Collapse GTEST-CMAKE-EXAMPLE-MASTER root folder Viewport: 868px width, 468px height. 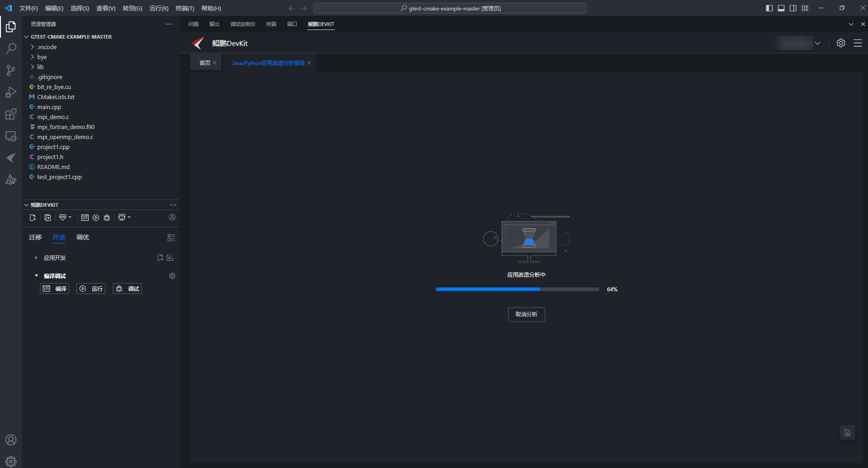pyautogui.click(x=26, y=37)
